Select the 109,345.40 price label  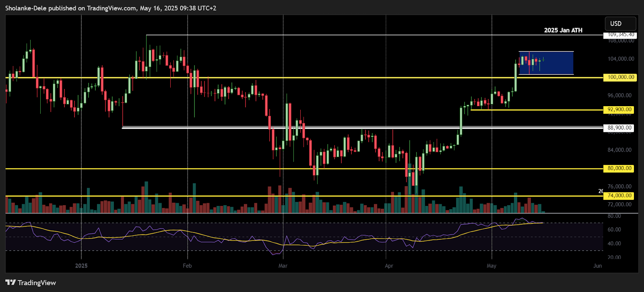pos(620,35)
